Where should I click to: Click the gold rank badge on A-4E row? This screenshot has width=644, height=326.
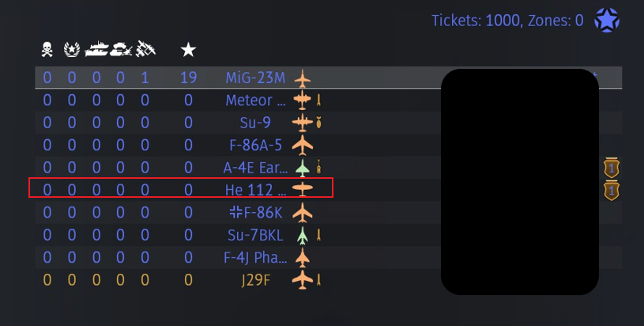[x=611, y=168]
